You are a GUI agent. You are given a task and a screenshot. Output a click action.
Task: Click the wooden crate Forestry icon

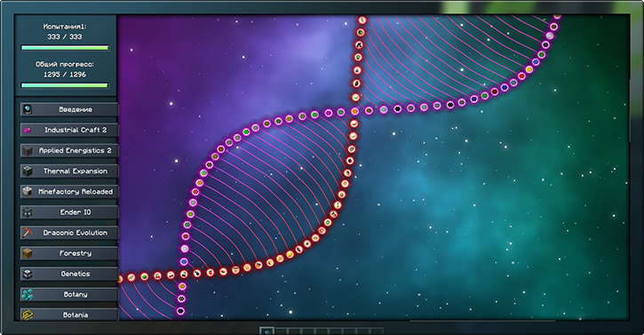28,253
